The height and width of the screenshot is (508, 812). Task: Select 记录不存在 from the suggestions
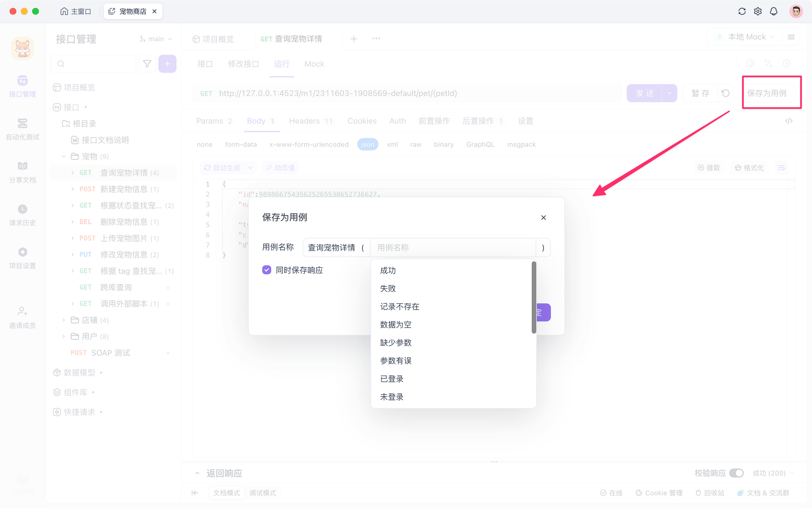point(451,307)
